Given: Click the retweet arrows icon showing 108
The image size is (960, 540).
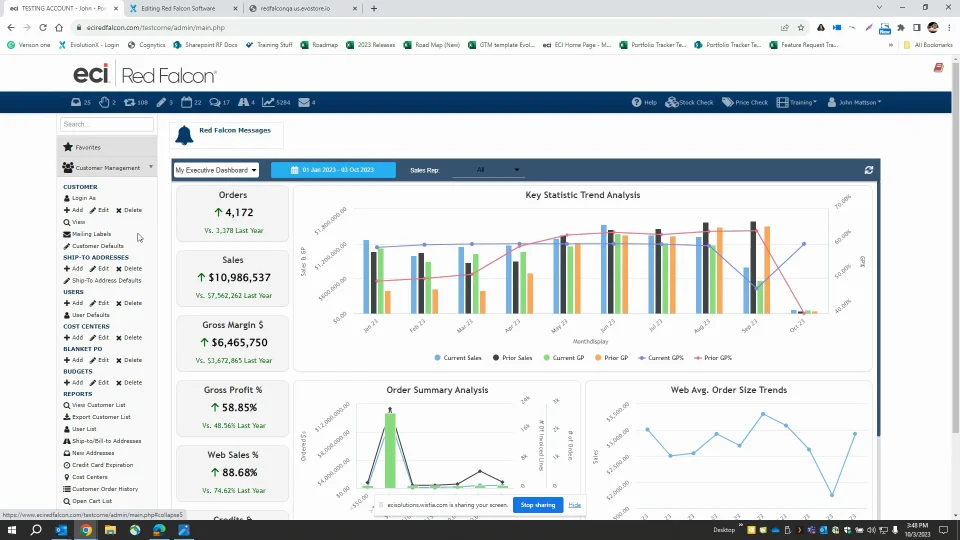Looking at the screenshot, I should pyautogui.click(x=128, y=102).
